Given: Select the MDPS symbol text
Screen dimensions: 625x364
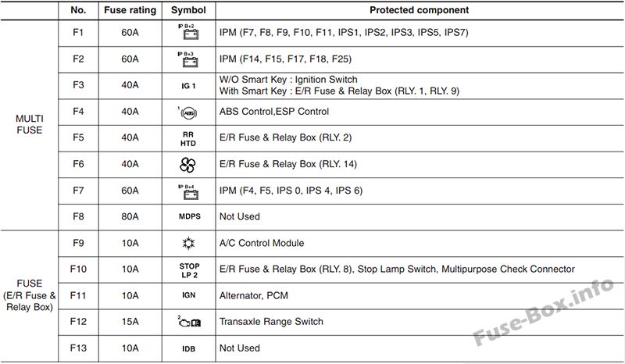Looking at the screenshot, I should click(x=190, y=216).
